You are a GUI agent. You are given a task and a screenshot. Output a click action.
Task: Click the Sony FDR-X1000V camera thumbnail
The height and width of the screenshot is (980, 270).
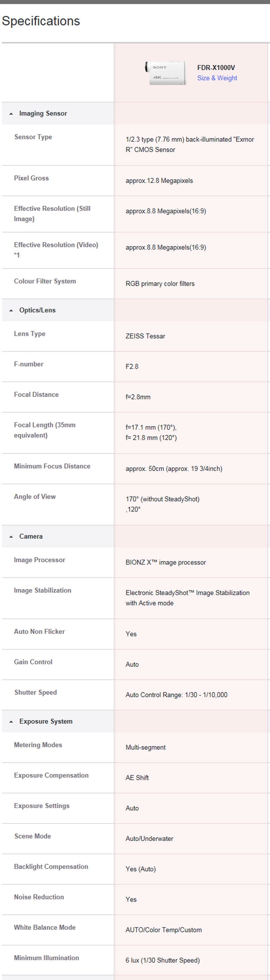166,73
